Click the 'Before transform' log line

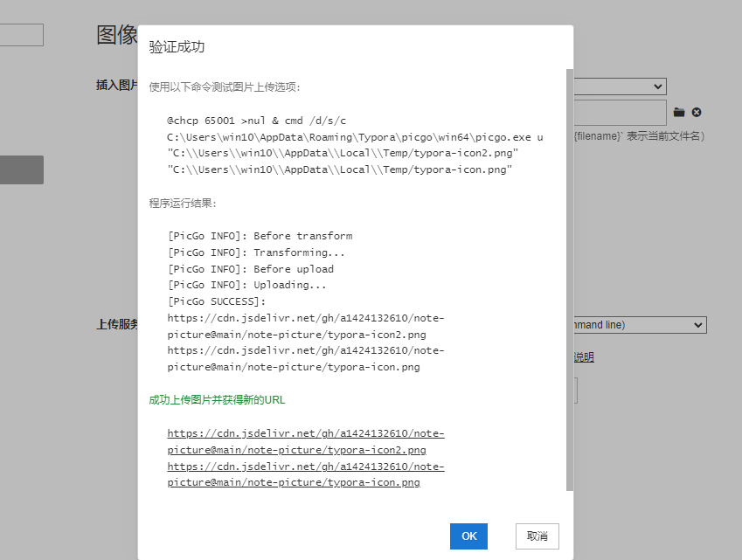pos(260,236)
